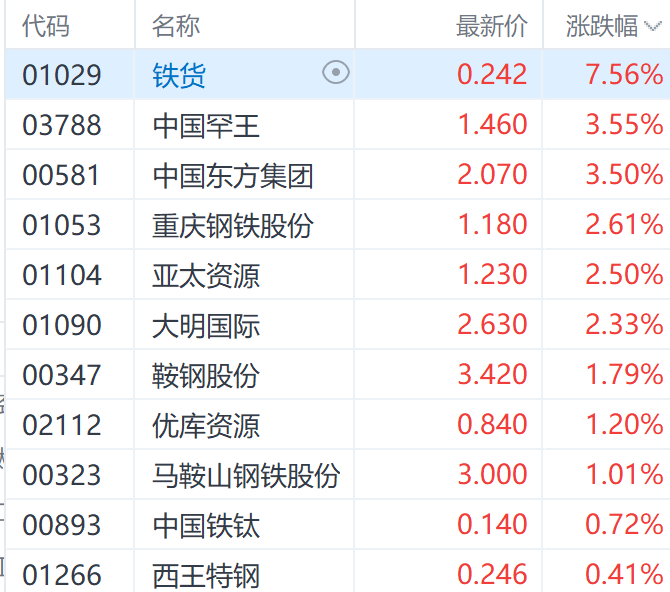
Task: Sort by the 最新价 column header
Action: [492, 26]
